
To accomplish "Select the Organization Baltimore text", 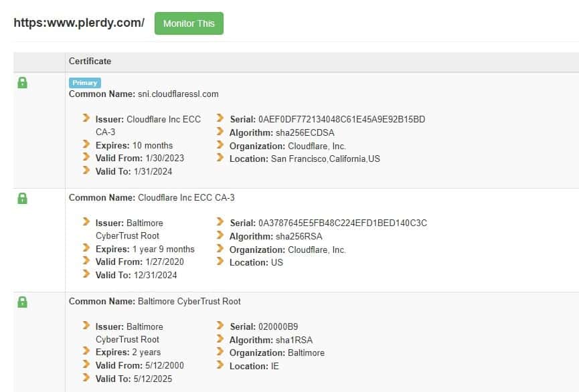I will 277,353.
